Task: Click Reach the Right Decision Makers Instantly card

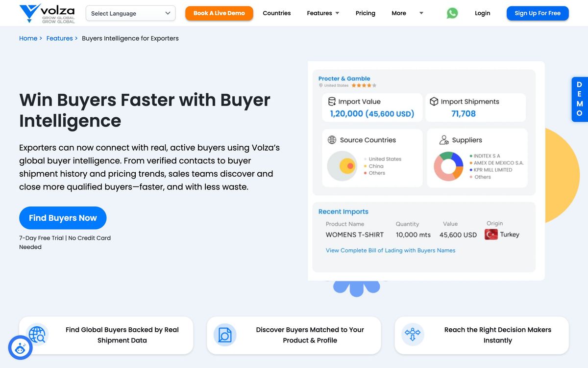Action: pyautogui.click(x=482, y=335)
